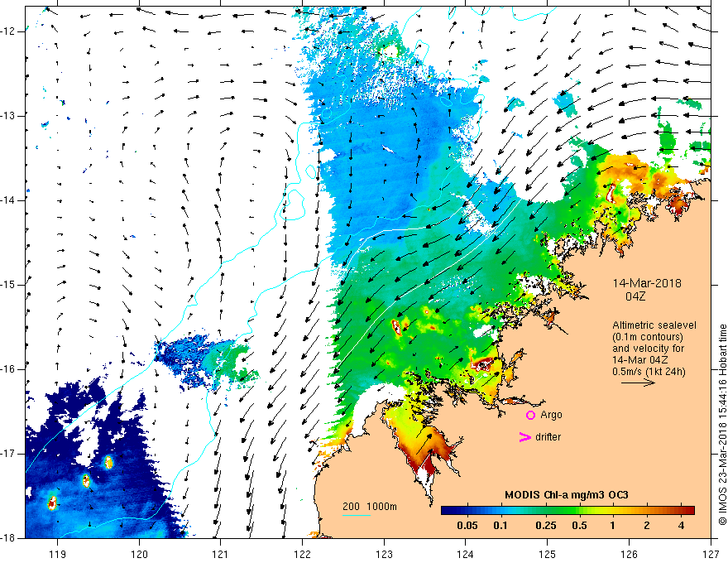
Task: Click the IMOS Hobart time copyright text
Action: tap(722, 425)
